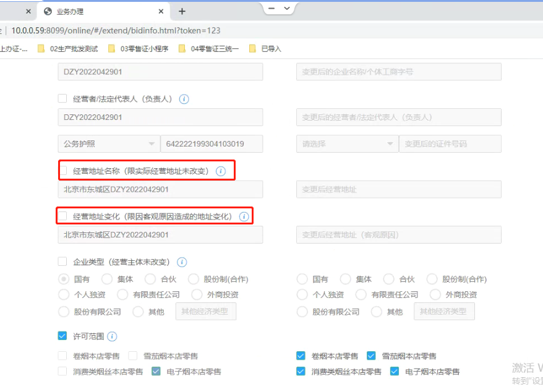Viewport: 543px width, 392px height.
Task: Close the 业务办理 tab
Action: [161, 11]
